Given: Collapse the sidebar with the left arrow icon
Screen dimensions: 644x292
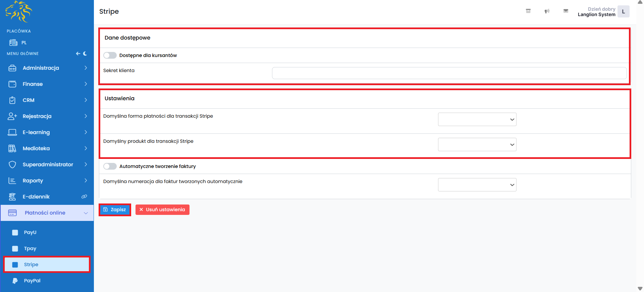Looking at the screenshot, I should [78, 54].
